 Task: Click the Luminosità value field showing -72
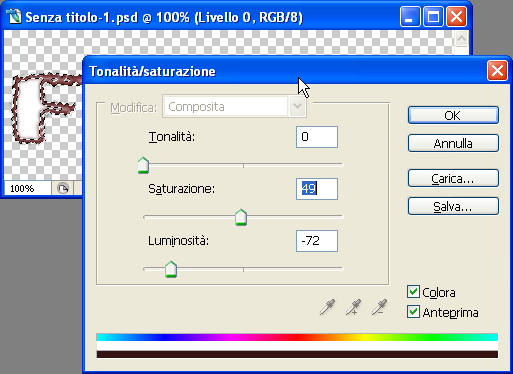(317, 241)
